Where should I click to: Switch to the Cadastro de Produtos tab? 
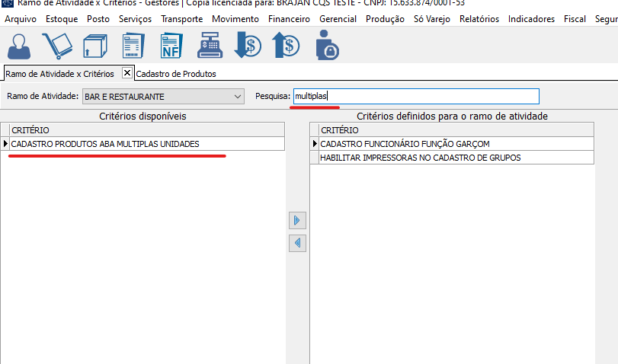[176, 74]
